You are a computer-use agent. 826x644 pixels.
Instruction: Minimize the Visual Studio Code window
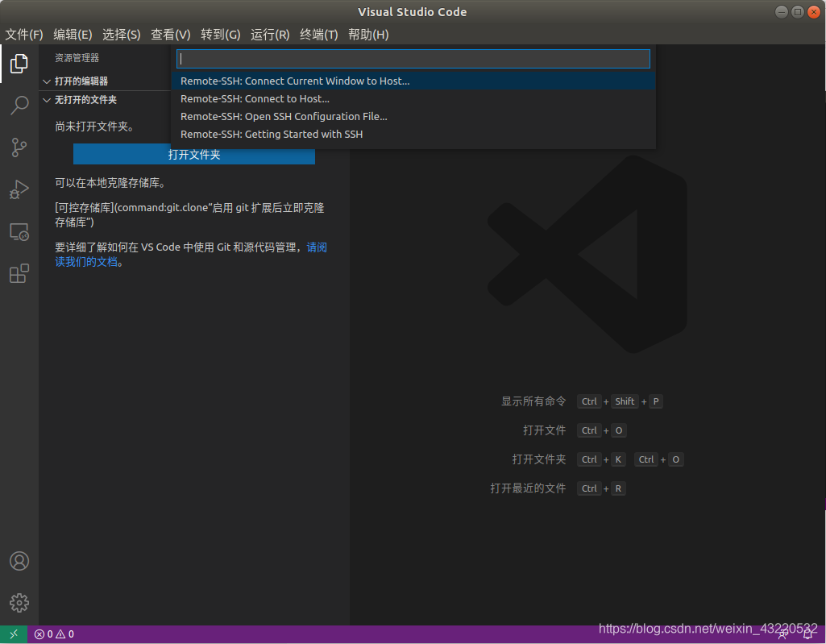tap(782, 11)
